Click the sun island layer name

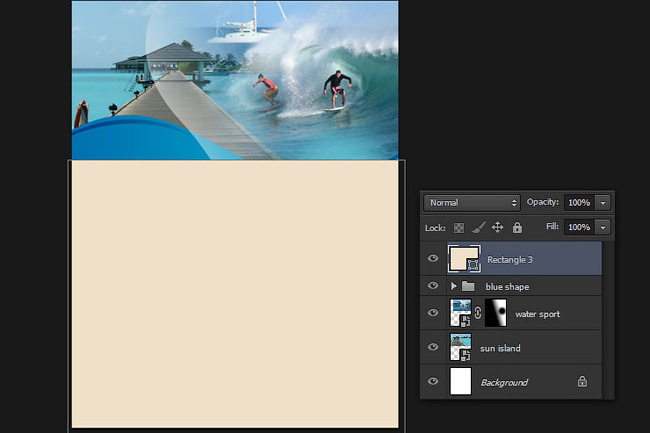coord(500,348)
